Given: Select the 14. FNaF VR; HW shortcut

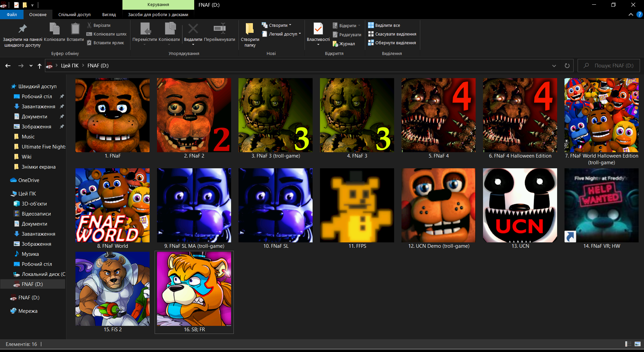Looking at the screenshot, I should click(x=601, y=205).
